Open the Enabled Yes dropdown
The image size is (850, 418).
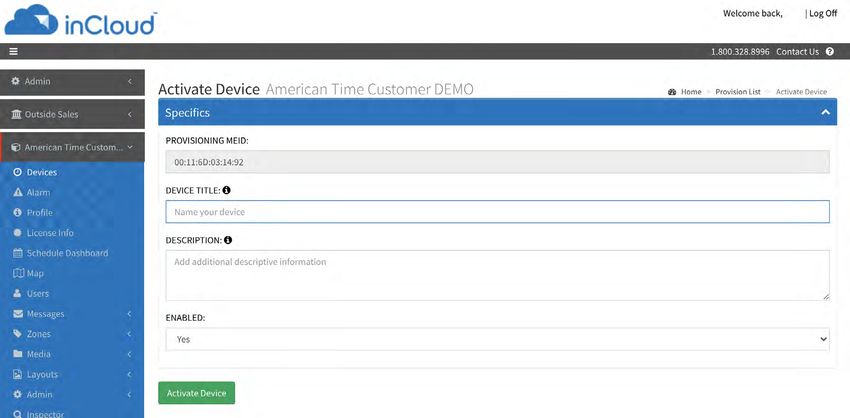pos(497,339)
